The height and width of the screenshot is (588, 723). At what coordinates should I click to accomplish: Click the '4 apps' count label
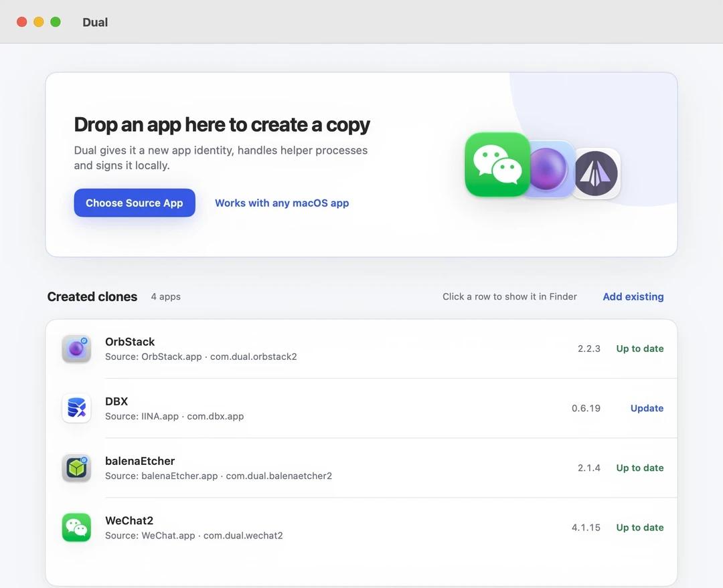(165, 297)
